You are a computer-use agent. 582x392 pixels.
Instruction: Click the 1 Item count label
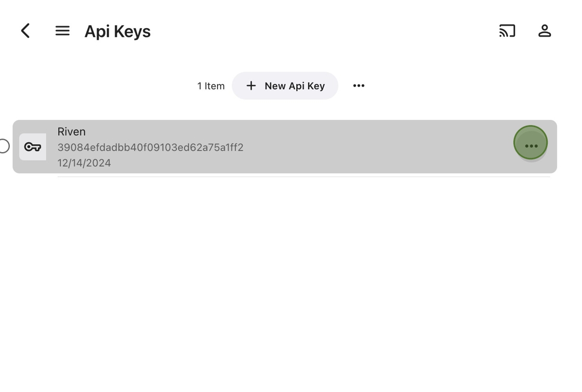click(211, 86)
